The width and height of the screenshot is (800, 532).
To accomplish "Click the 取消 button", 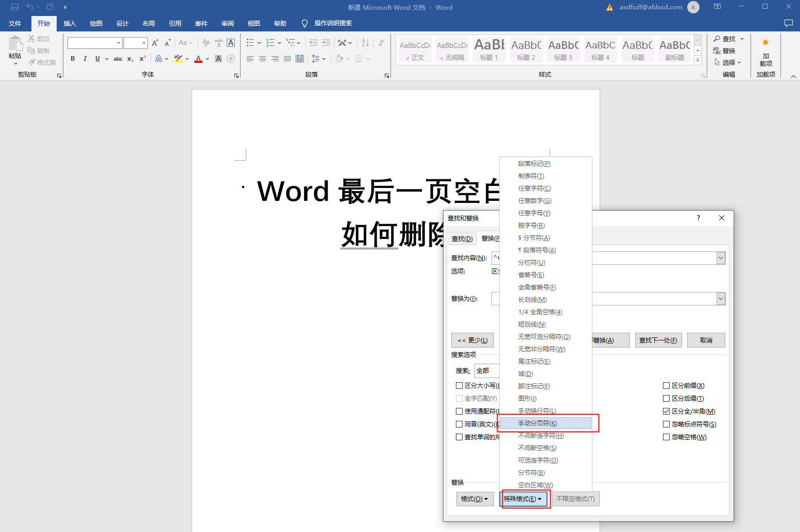I will click(706, 340).
